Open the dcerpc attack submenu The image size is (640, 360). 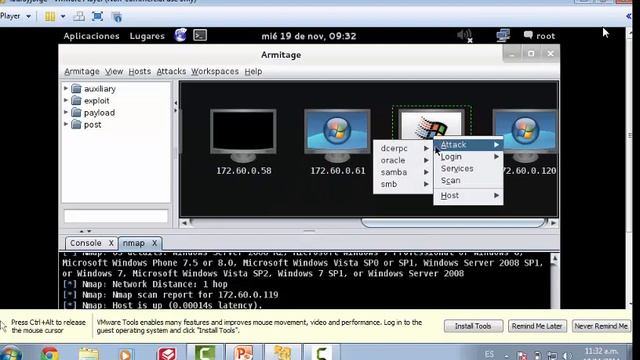point(403,149)
